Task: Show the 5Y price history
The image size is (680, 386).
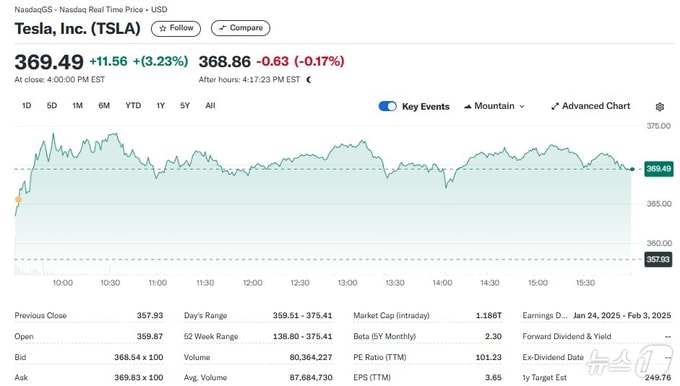Action: tap(185, 105)
